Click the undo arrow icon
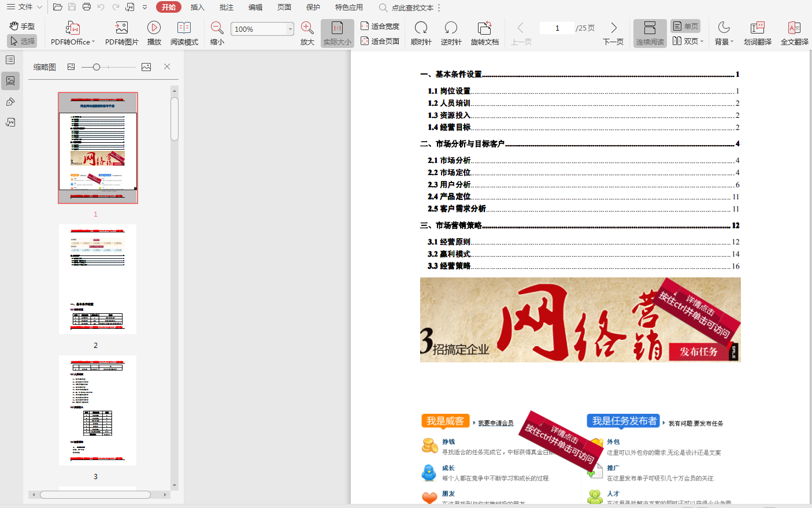The width and height of the screenshot is (812, 508). 101,7
